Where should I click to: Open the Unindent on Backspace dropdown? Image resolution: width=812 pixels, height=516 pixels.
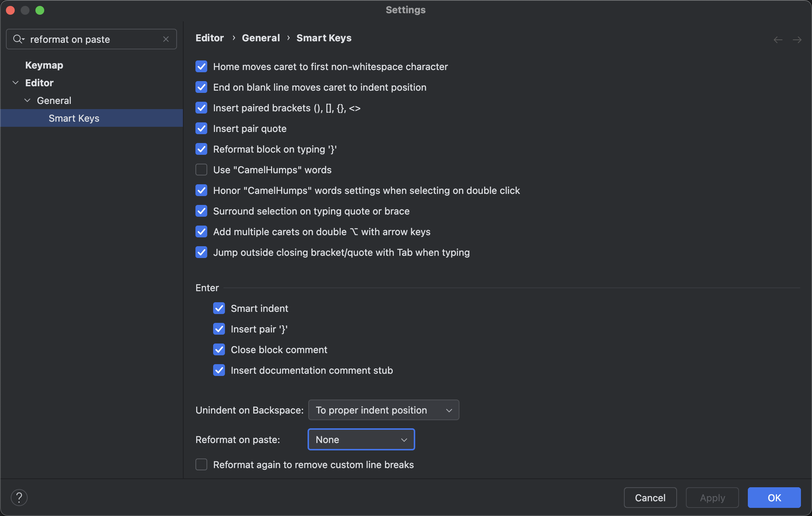pyautogui.click(x=384, y=410)
